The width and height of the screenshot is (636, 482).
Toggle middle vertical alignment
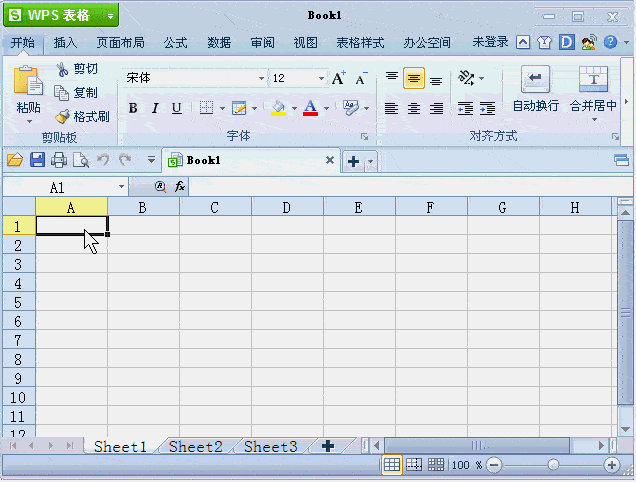414,78
